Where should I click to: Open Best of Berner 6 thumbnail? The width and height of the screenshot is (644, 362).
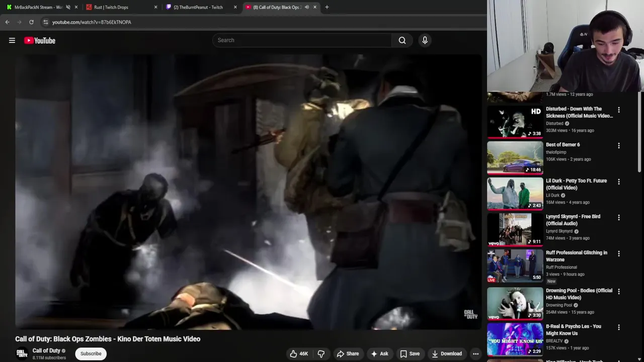pyautogui.click(x=515, y=157)
